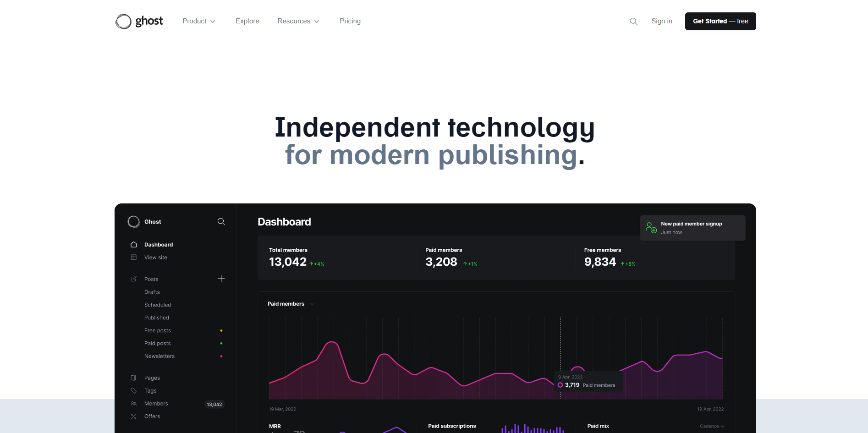The width and height of the screenshot is (868, 433).
Task: Click the 9 Apr 2022 chart marker
Action: [560, 385]
